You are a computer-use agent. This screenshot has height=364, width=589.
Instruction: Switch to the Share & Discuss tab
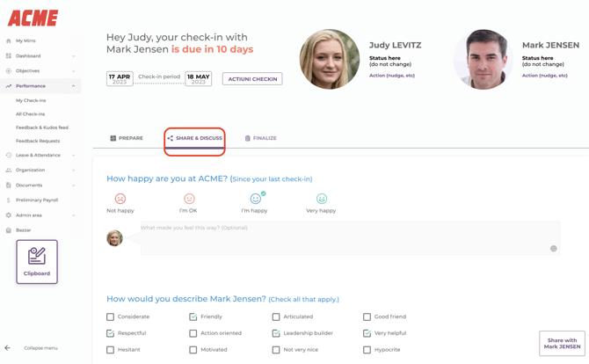194,138
